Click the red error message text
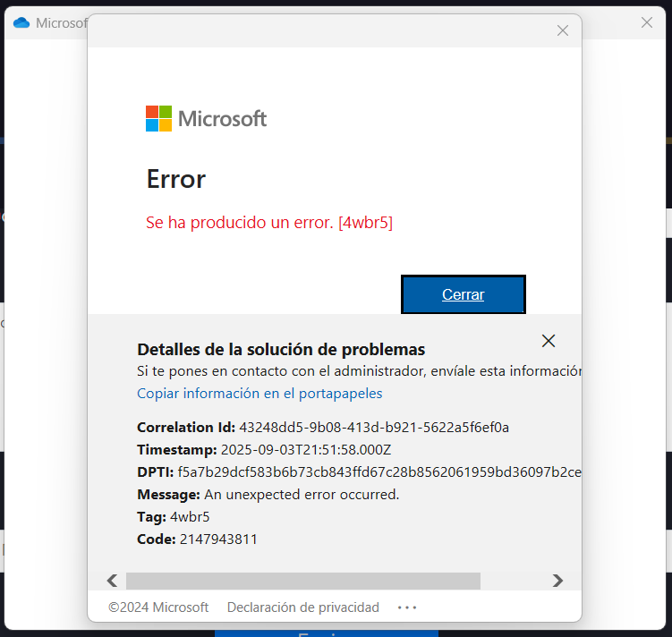The image size is (672, 637). [x=268, y=223]
